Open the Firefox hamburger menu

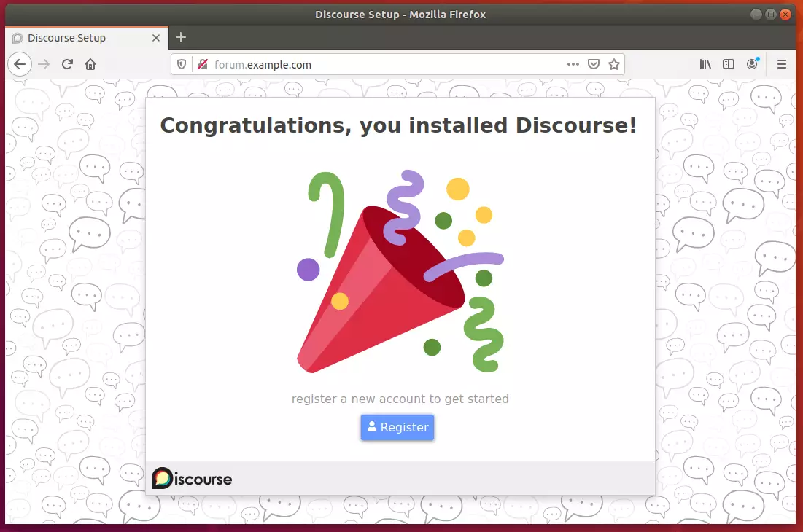pos(782,64)
